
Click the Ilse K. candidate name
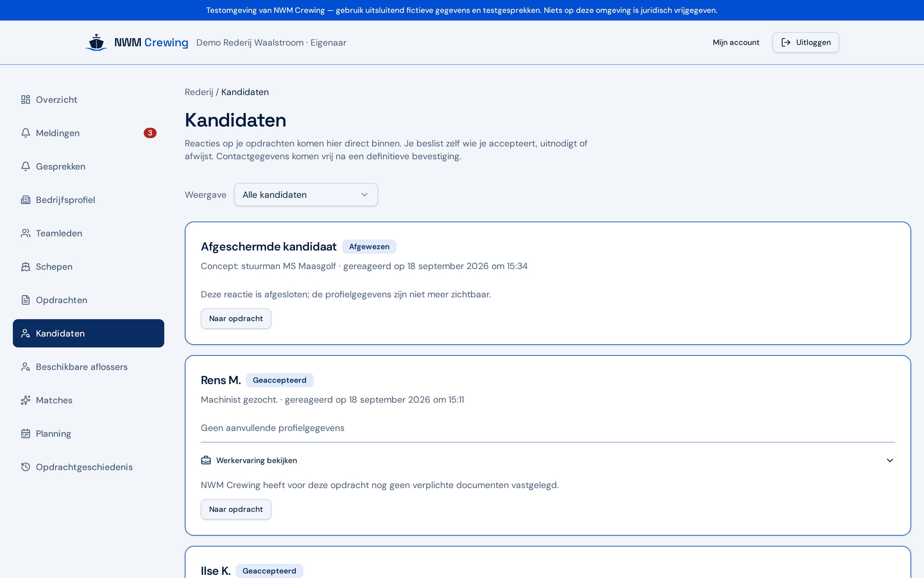coord(216,571)
